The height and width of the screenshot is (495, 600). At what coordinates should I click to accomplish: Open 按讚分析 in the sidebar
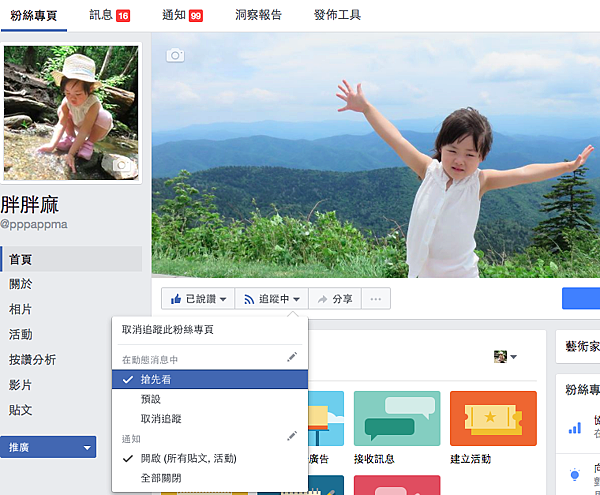coord(33,360)
